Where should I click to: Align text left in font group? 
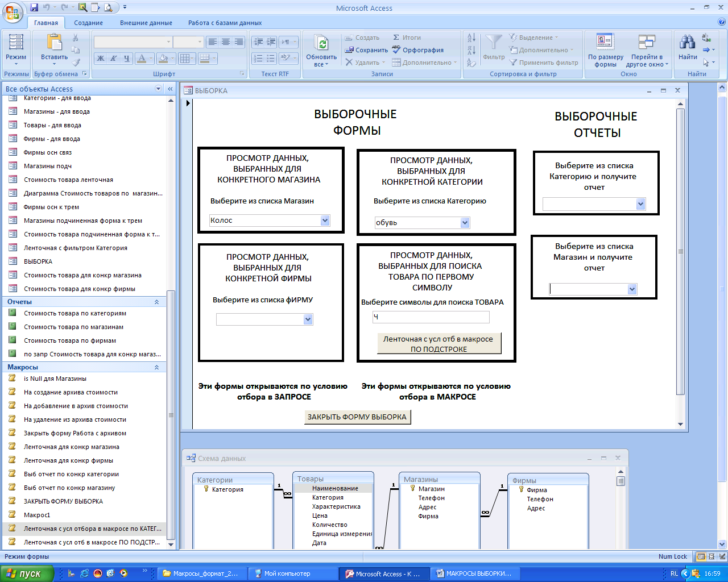[x=213, y=42]
